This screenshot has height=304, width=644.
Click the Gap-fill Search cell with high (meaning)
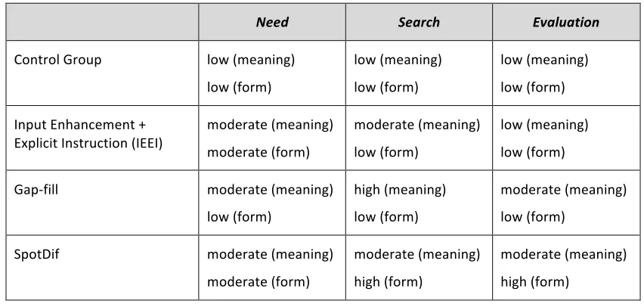point(419,203)
